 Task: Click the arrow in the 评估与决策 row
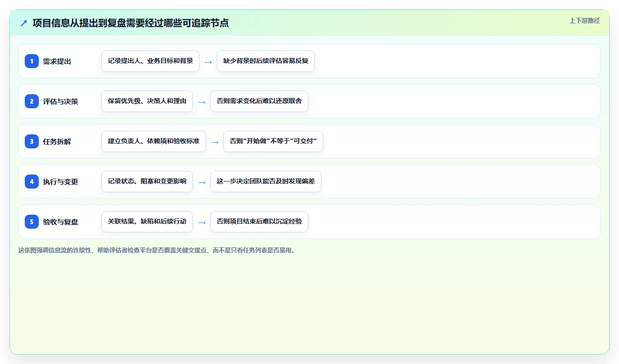point(202,102)
